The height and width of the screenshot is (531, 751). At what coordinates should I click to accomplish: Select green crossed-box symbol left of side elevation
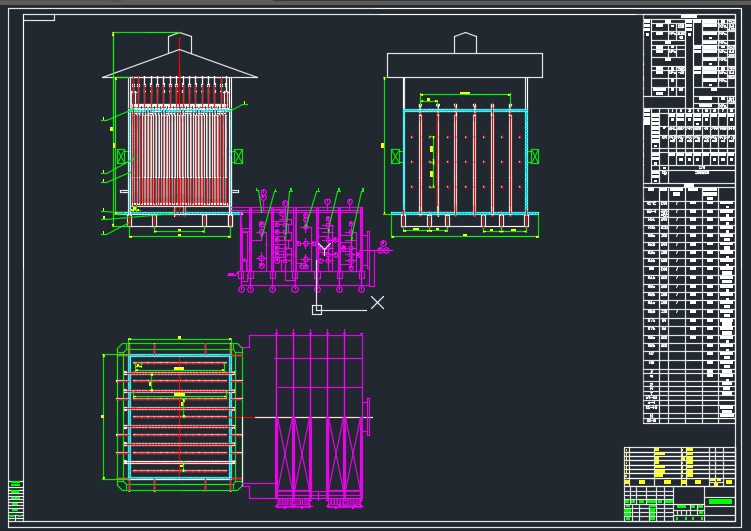[395, 156]
